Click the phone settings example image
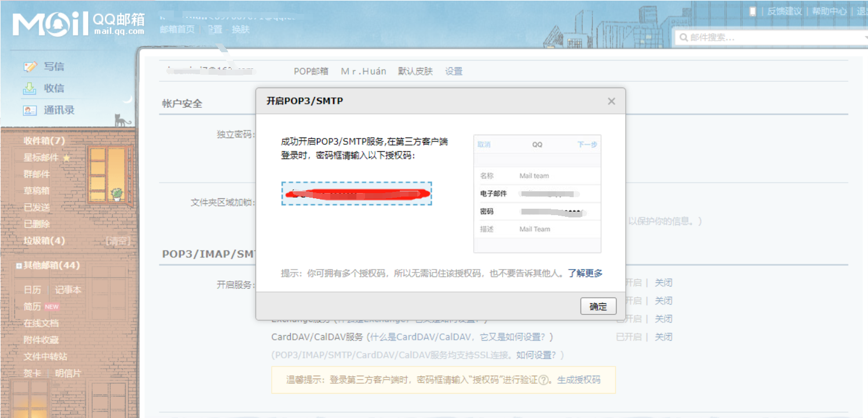The image size is (868, 418). tap(537, 194)
